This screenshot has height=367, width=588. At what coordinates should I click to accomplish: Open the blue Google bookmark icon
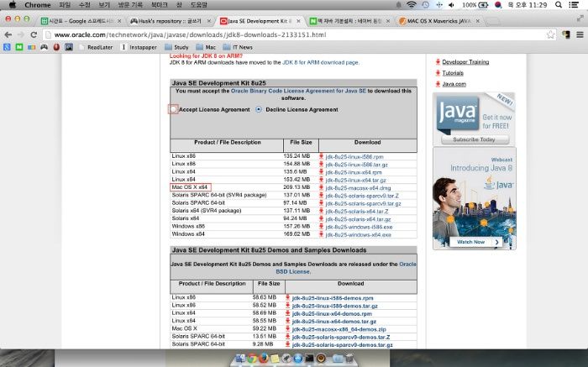[7, 47]
